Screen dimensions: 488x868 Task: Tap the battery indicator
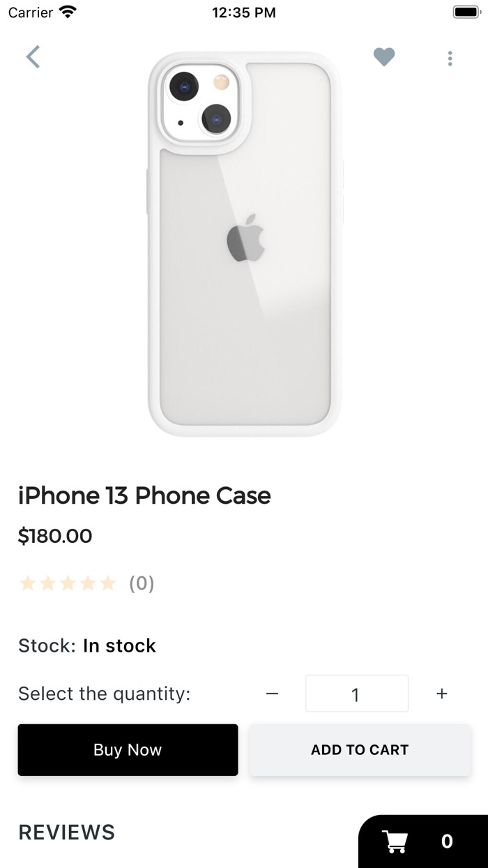tap(466, 11)
